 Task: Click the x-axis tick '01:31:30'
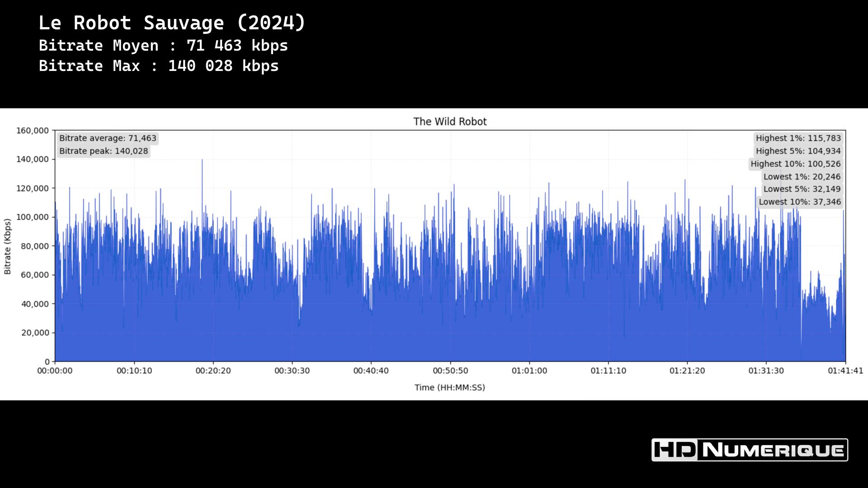point(766,371)
